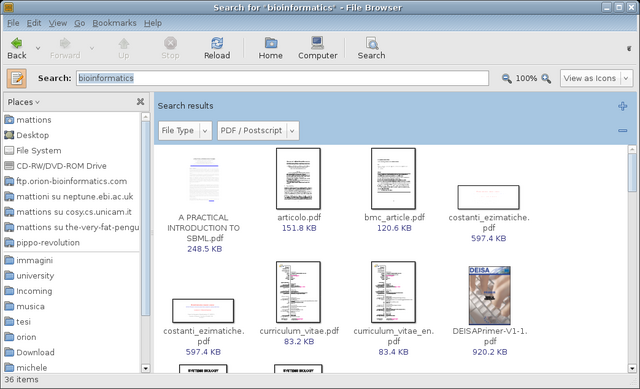This screenshot has width=640, height=389.
Task: Add a search criterion with plus icon
Action: pos(622,106)
